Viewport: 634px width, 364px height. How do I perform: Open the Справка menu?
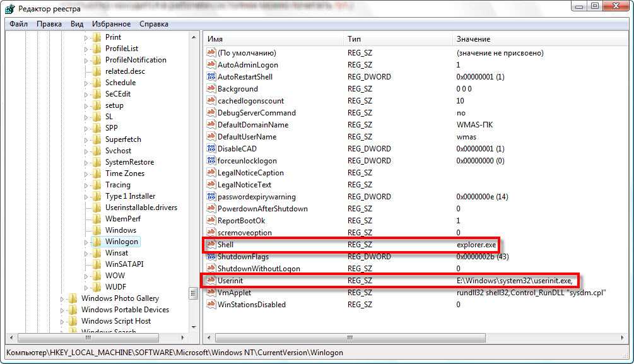153,24
